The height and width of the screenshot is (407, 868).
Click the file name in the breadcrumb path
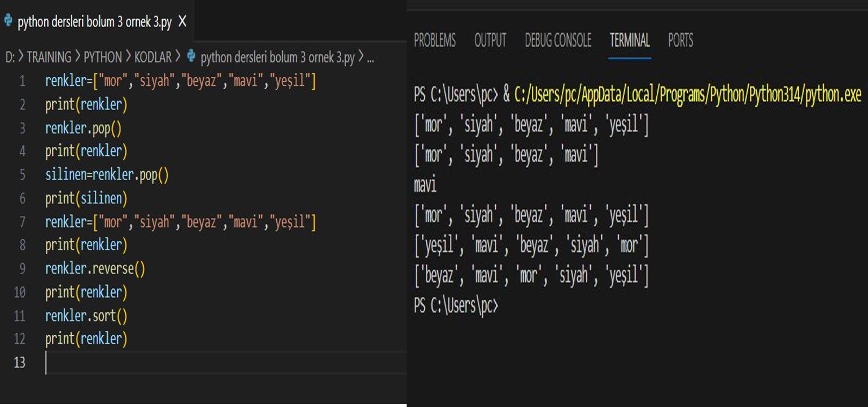pos(277,57)
